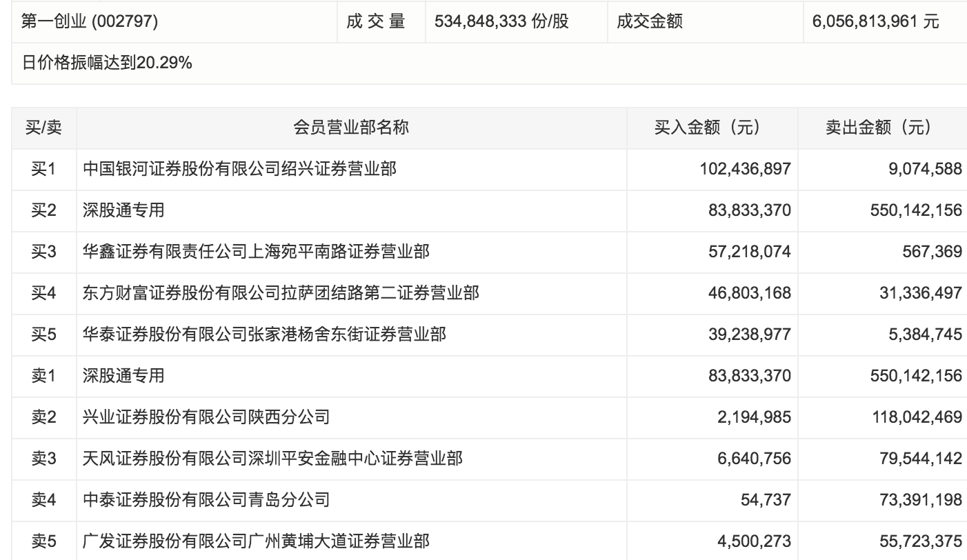Click the 买/卖 column header
The width and height of the screenshot is (967, 560).
tap(43, 128)
